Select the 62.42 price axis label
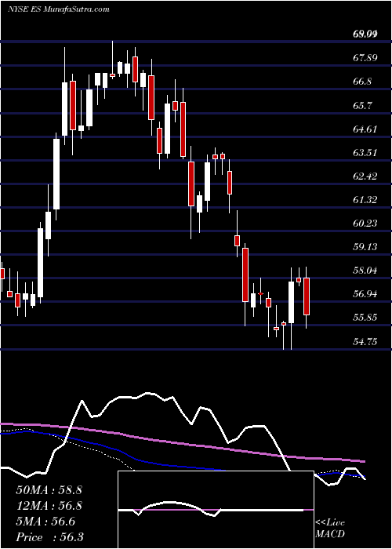Screen dimensions: 392x549 (x=365, y=176)
